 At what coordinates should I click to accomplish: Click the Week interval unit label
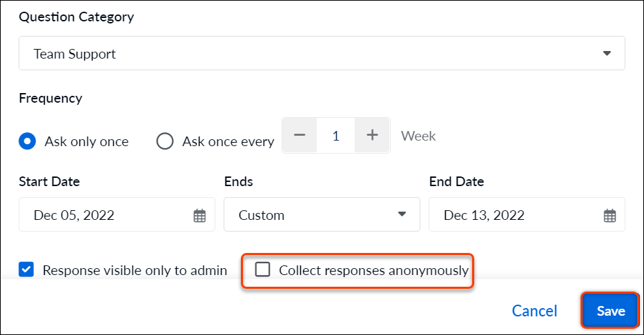click(418, 136)
